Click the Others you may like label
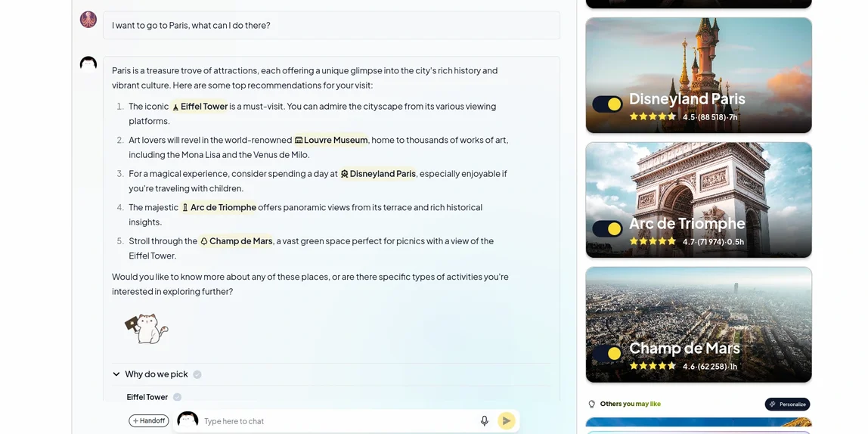868x434 pixels. (631, 404)
